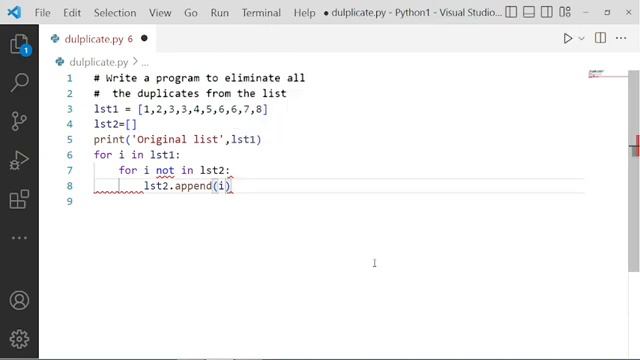The image size is (640, 360).
Task: Open editor More Actions ellipsis menu
Action: click(x=621, y=38)
